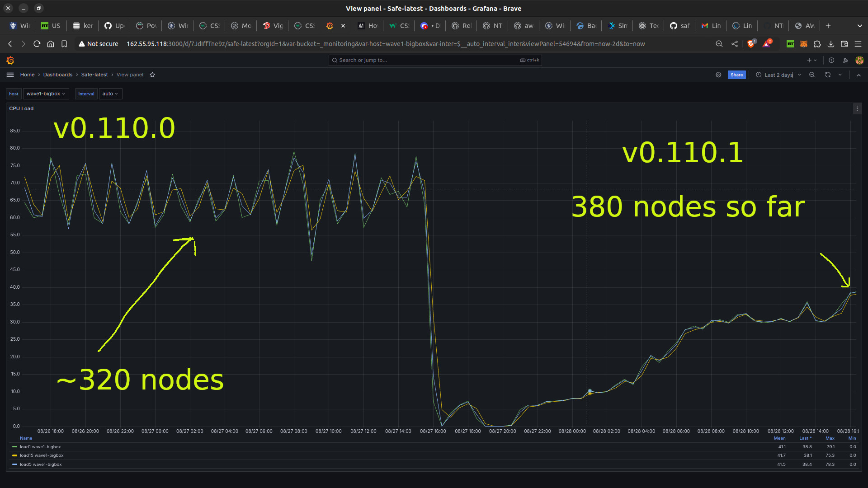Expand the refresh interval dropdown arrow
The width and height of the screenshot is (868, 488).
[x=840, y=75]
